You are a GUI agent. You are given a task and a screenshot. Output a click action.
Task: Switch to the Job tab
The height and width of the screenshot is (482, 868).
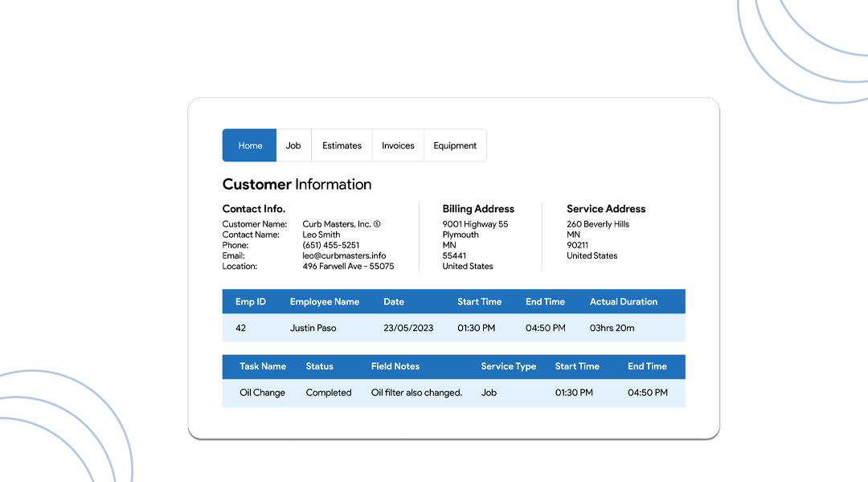(293, 145)
